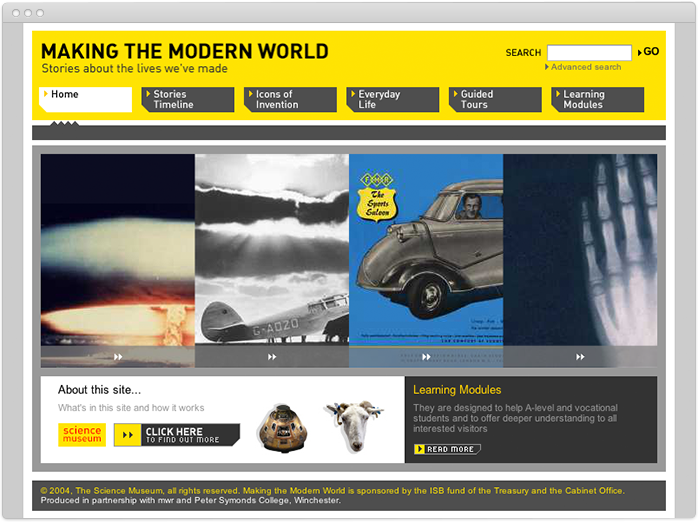Click the 'Stories about the lives we've made' tagline
Screen dimensions: 698x522
[134, 69]
